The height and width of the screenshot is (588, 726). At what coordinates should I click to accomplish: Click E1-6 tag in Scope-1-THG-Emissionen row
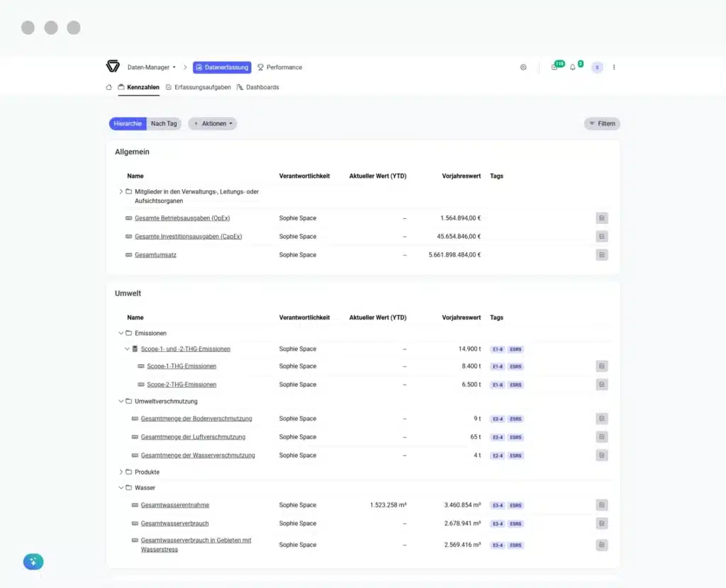(x=498, y=366)
